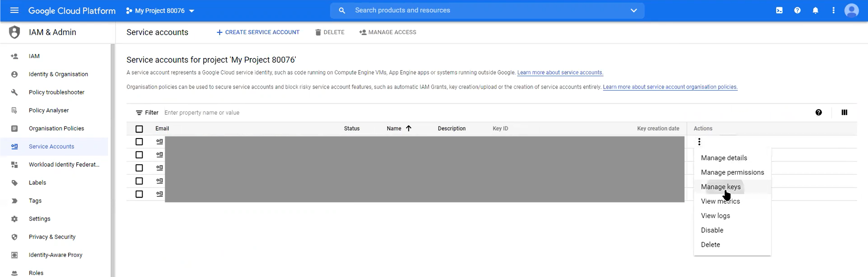This screenshot has height=277, width=868.
Task: Check the fourth service account row checkbox
Action: point(139,181)
